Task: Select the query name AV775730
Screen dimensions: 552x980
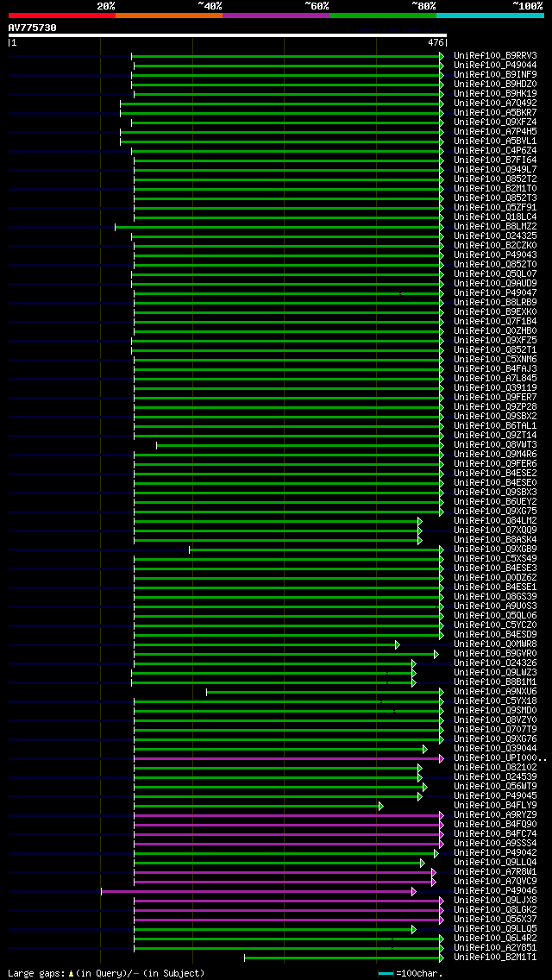Action: 32,28
